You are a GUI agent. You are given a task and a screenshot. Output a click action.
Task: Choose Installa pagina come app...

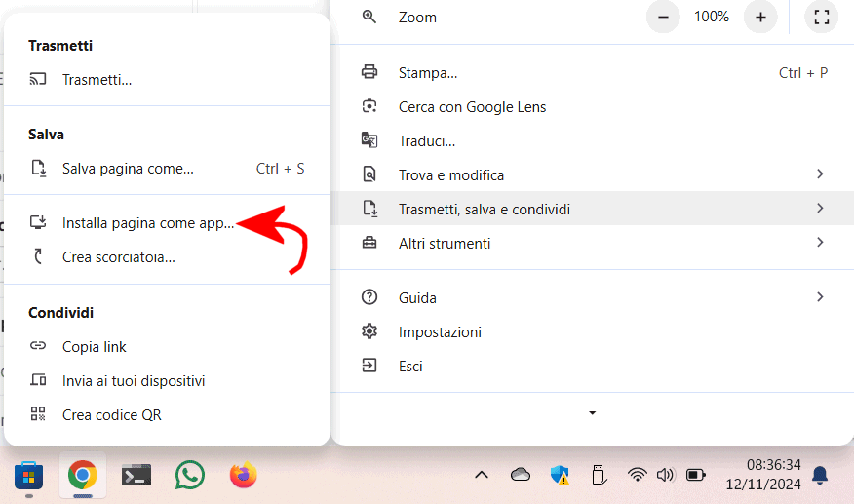(168, 223)
